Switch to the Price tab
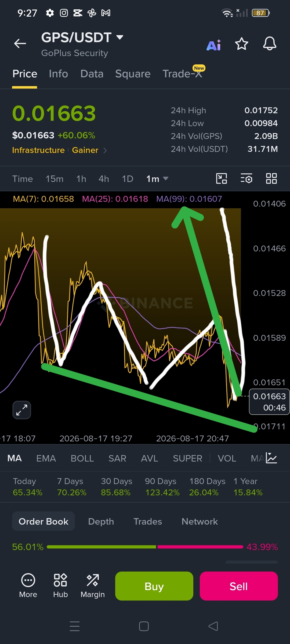Viewport: 290px width, 644px height. click(25, 74)
